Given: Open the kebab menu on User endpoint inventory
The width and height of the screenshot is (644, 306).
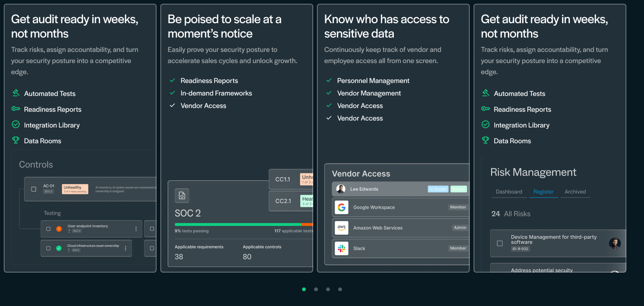Looking at the screenshot, I should pyautogui.click(x=136, y=229).
